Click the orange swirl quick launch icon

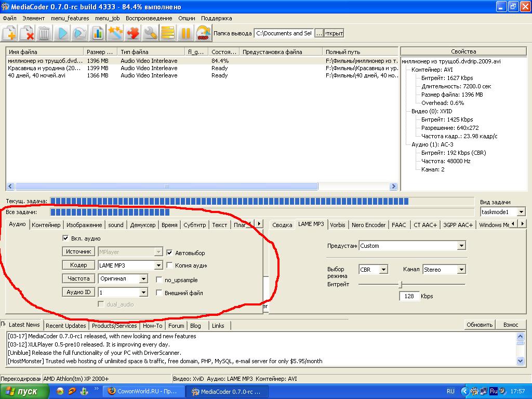[72, 391]
